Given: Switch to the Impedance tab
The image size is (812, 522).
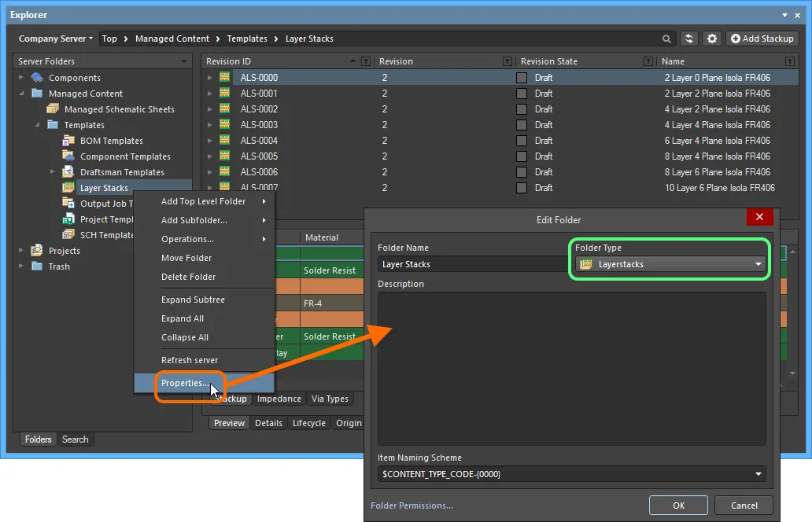Looking at the screenshot, I should (279, 399).
